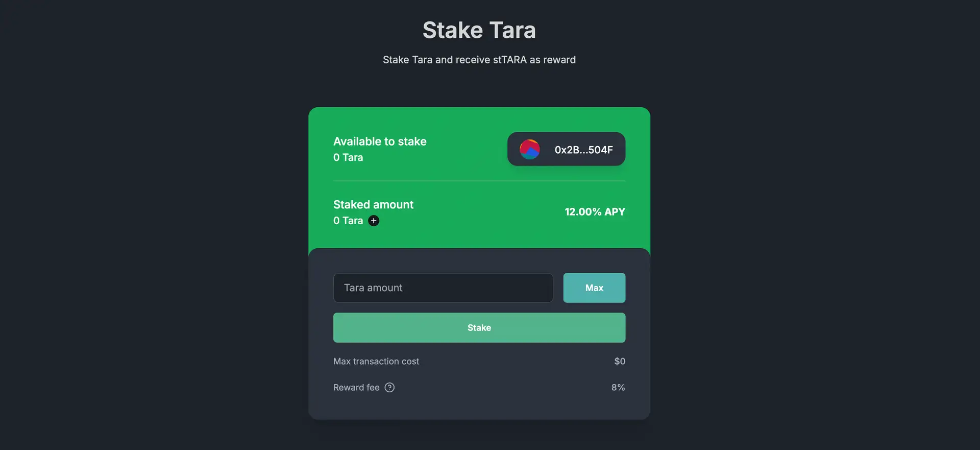Click the Max transaction cost label
This screenshot has width=980, height=450.
point(376,361)
